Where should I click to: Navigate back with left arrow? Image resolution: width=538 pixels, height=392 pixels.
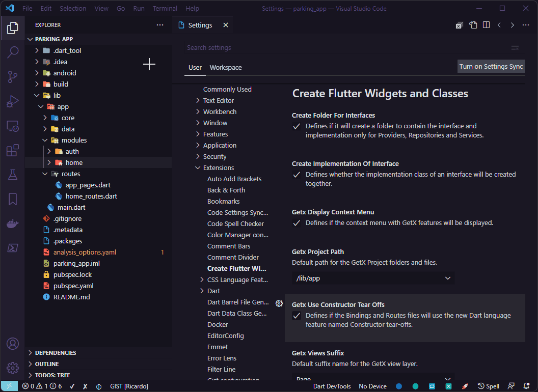[x=499, y=25]
